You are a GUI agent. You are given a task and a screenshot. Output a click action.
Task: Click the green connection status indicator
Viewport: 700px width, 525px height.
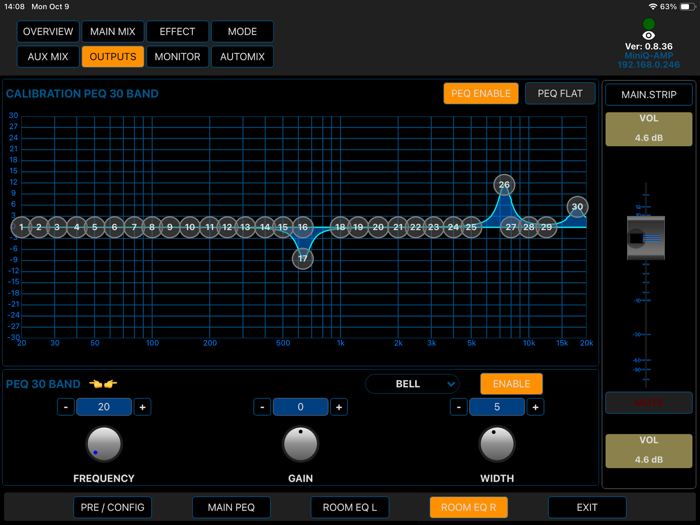tap(649, 24)
